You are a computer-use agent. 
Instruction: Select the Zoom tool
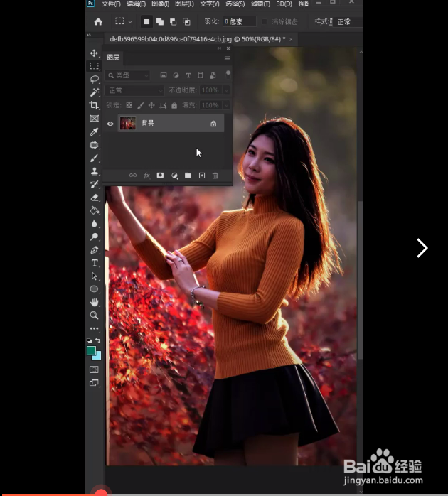[94, 315]
